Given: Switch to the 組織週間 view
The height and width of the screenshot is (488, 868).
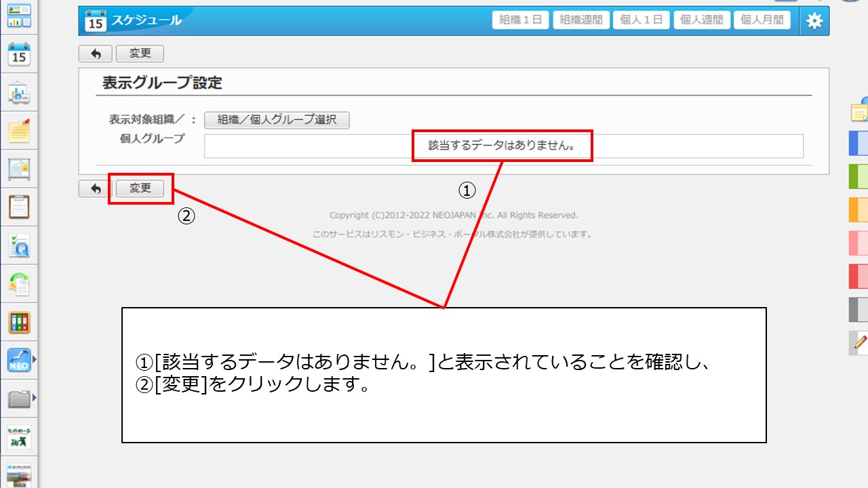Looking at the screenshot, I should pyautogui.click(x=581, y=20).
